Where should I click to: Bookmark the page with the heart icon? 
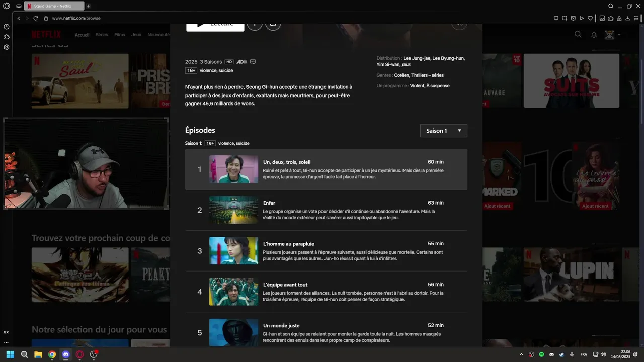point(590,18)
